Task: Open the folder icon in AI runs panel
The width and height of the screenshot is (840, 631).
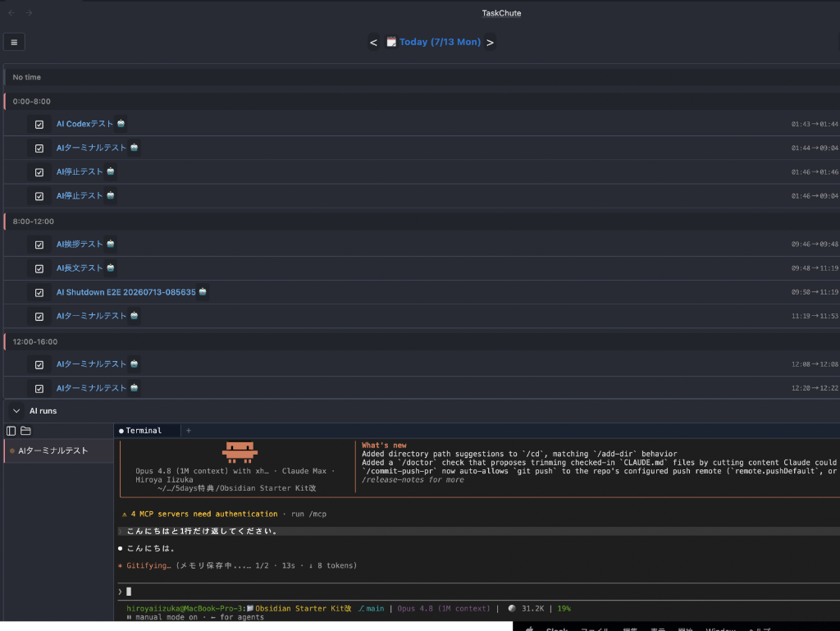Action: point(25,431)
